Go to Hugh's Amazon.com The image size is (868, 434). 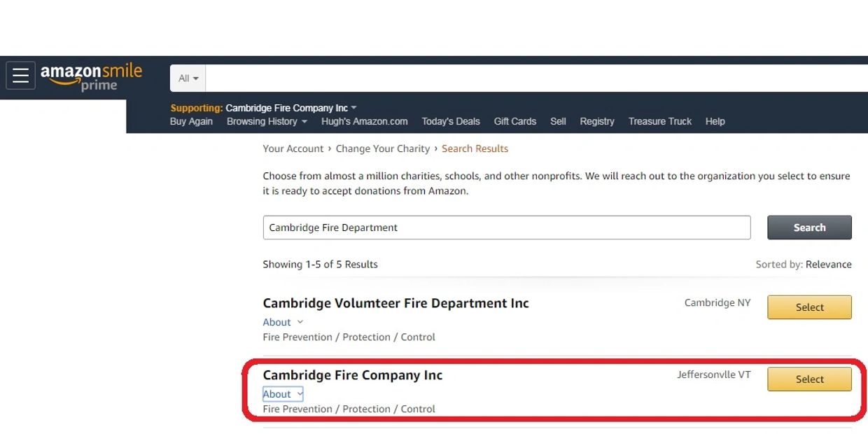(365, 121)
